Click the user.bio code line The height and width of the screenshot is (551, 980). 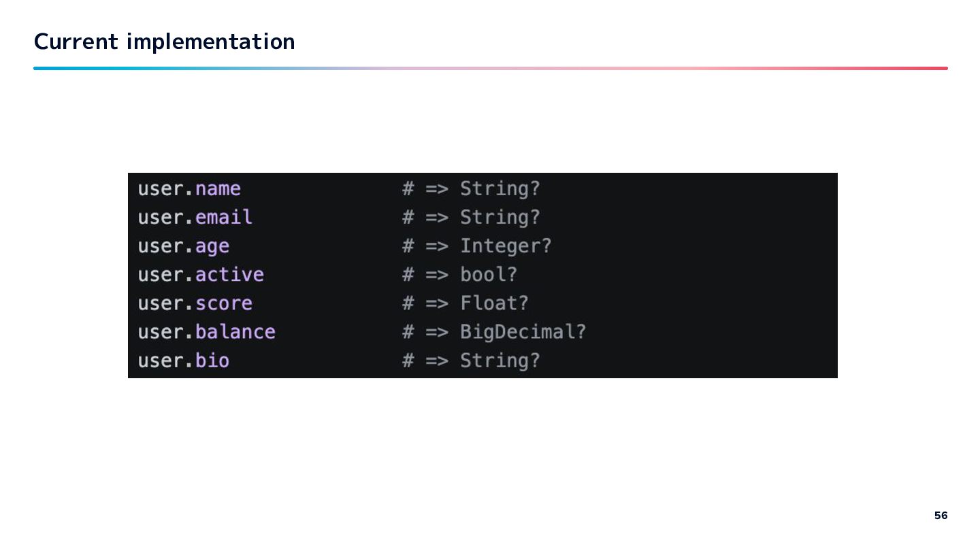[184, 361]
